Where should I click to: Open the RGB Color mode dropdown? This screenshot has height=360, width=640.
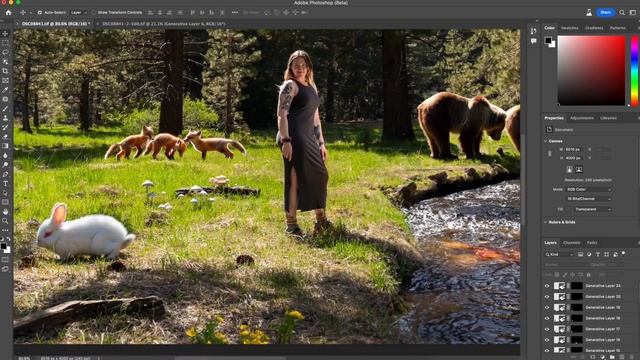tap(589, 189)
